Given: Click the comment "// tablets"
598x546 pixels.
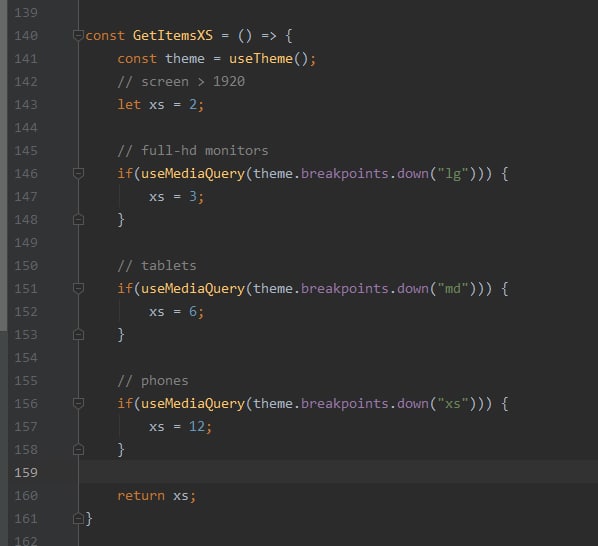Looking at the screenshot, I should pos(157,266).
